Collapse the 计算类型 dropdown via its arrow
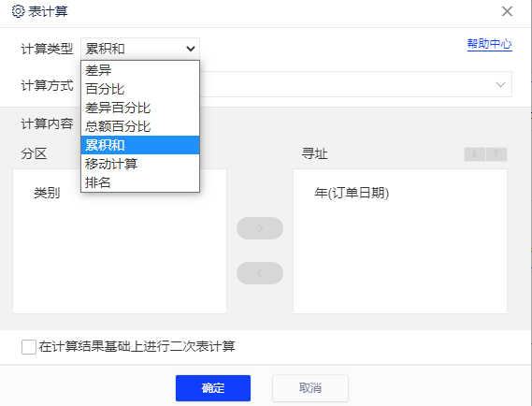532x406 pixels. 191,49
